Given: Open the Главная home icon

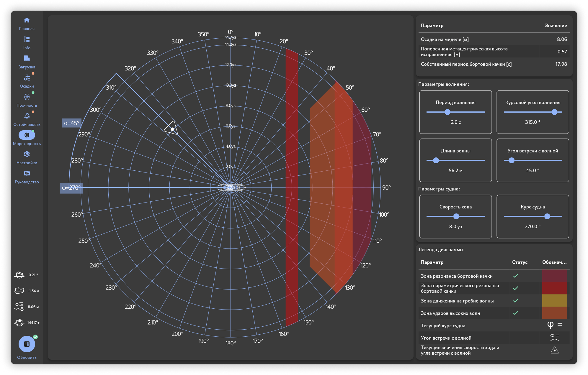Looking at the screenshot, I should pyautogui.click(x=27, y=20).
